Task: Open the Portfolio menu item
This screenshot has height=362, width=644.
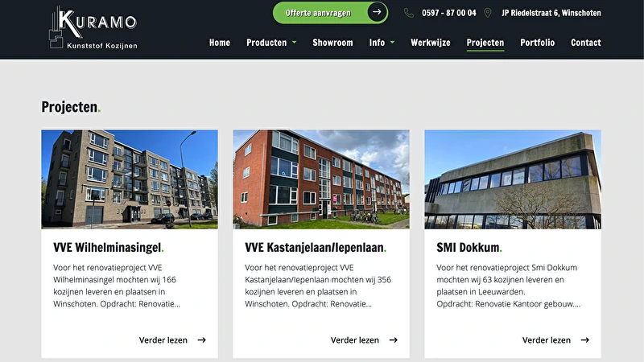Action: click(x=537, y=43)
